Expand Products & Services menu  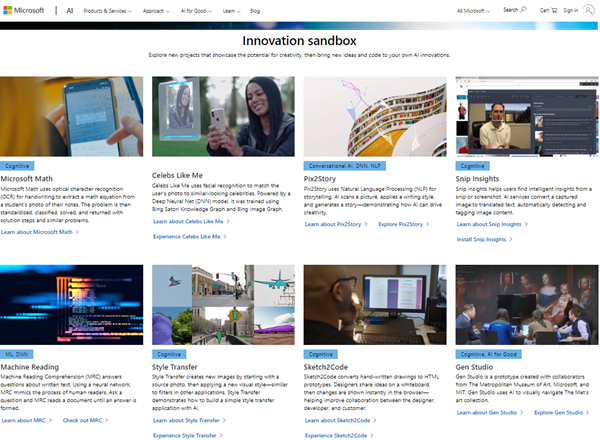tap(108, 11)
